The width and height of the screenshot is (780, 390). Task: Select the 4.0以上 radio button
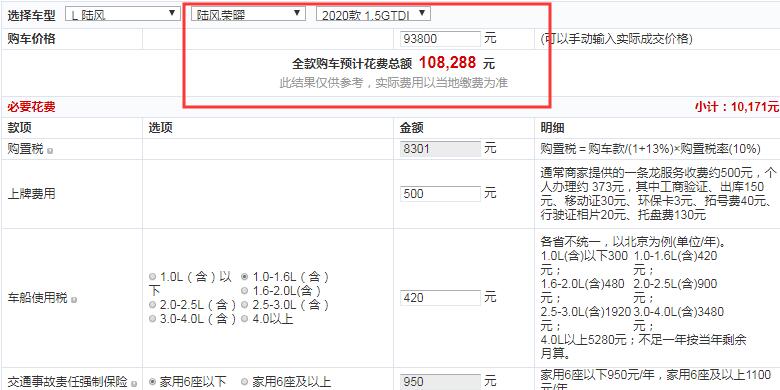click(x=245, y=319)
